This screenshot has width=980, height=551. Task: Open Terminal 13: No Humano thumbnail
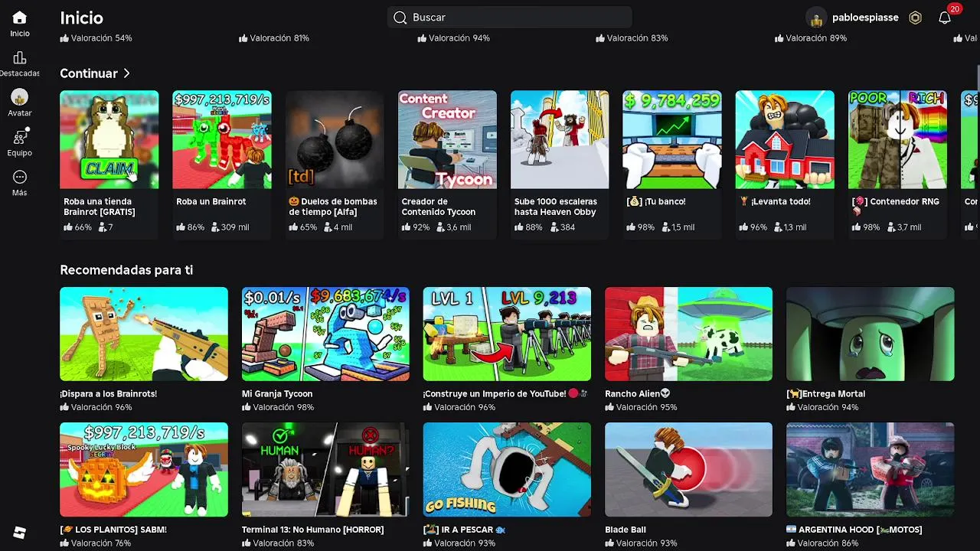tap(325, 469)
